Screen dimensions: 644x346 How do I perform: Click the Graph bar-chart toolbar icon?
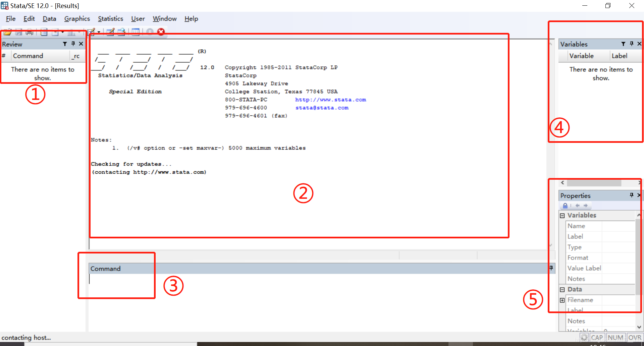pyautogui.click(x=71, y=32)
